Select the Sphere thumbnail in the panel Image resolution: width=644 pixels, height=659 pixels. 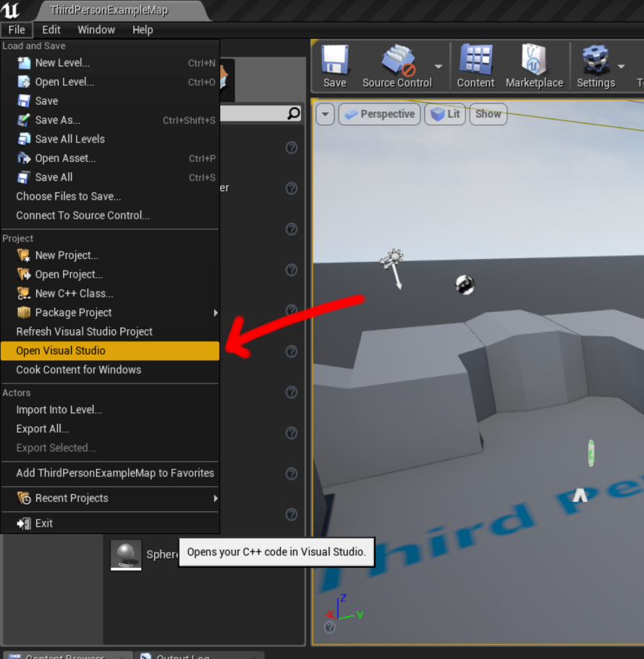click(x=126, y=554)
